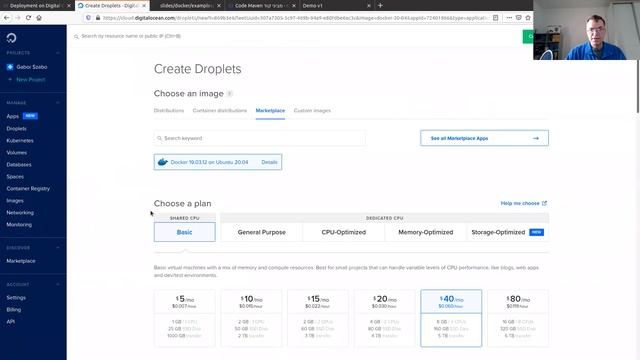Image resolution: width=640 pixels, height=360 pixels.
Task: Open Billing in sidebar
Action: pyautogui.click(x=14, y=309)
